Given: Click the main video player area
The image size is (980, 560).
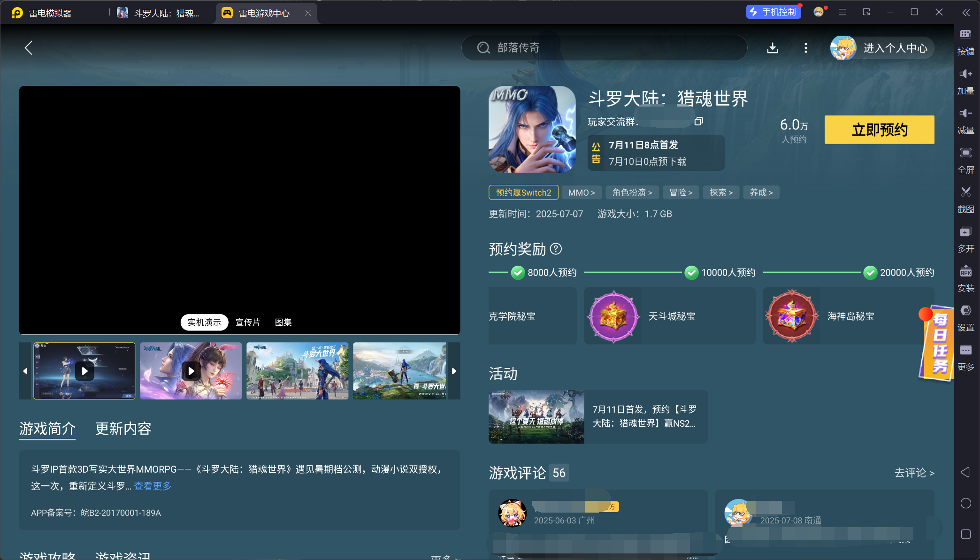Looking at the screenshot, I should (x=239, y=210).
